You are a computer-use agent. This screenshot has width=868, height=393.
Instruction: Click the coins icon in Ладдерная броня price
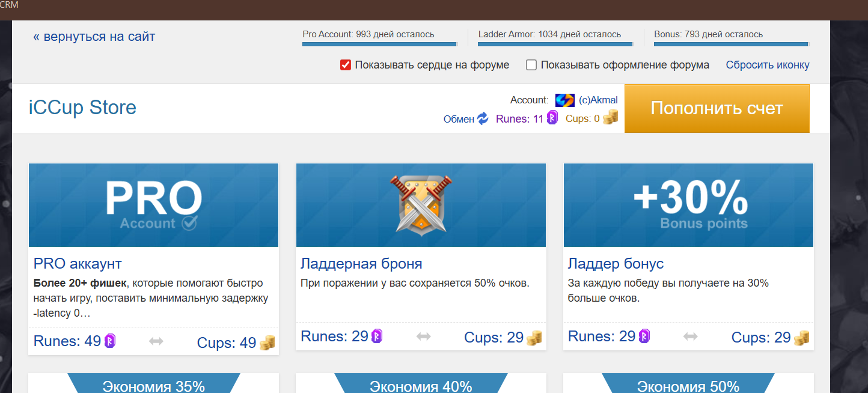pyautogui.click(x=534, y=338)
